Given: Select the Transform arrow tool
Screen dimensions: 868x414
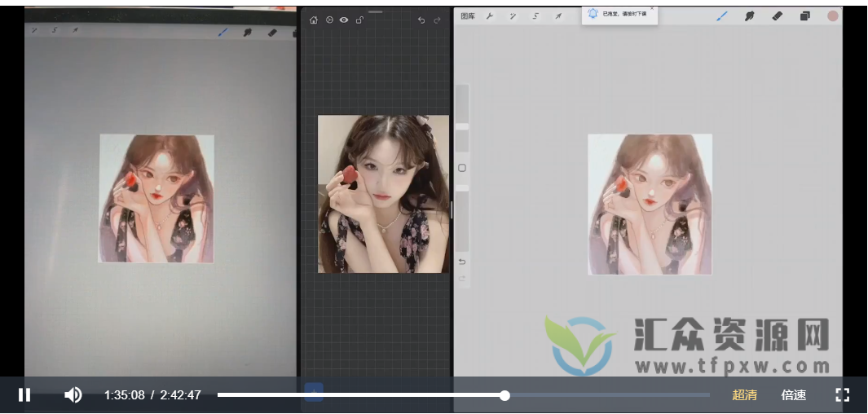Looking at the screenshot, I should pos(558,16).
